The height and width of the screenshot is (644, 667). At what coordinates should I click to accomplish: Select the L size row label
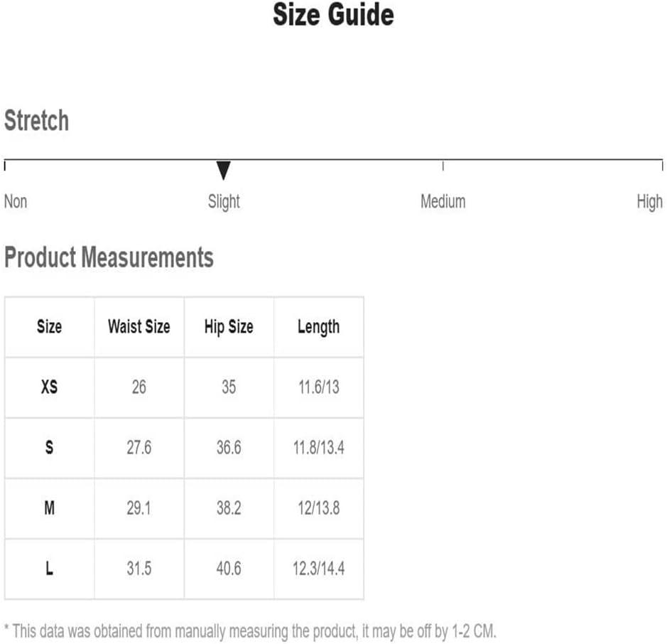[49, 569]
